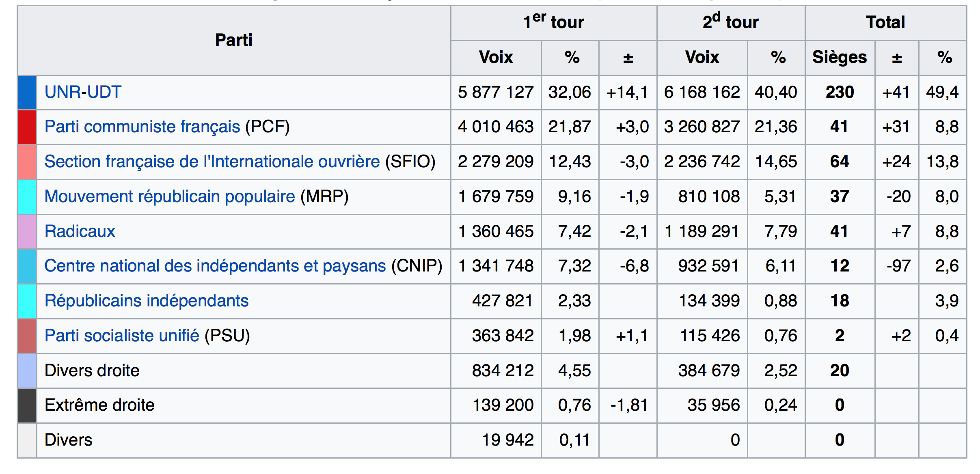980x474 pixels.
Task: Click the lavender Radicaux color swatch
Action: [x=27, y=231]
